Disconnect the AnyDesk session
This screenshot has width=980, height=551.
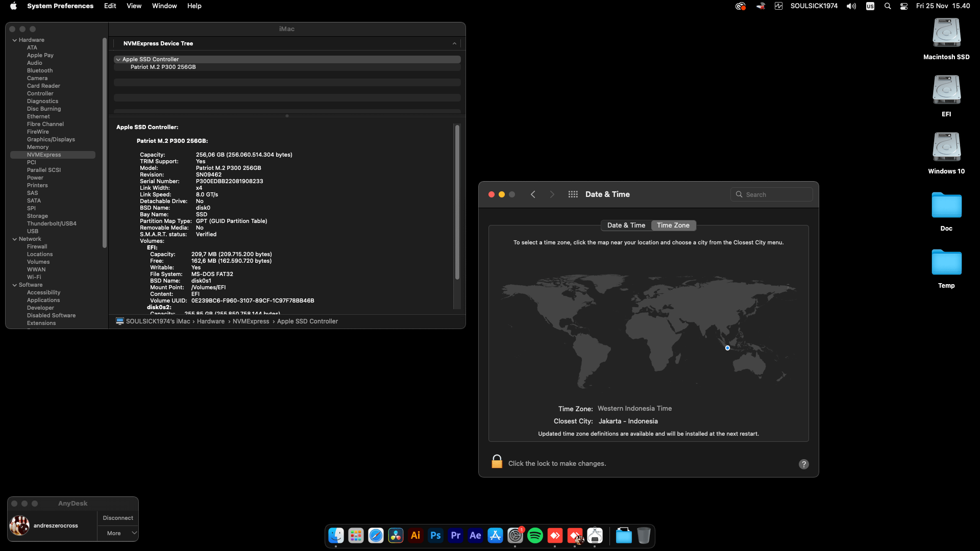pos(118,518)
